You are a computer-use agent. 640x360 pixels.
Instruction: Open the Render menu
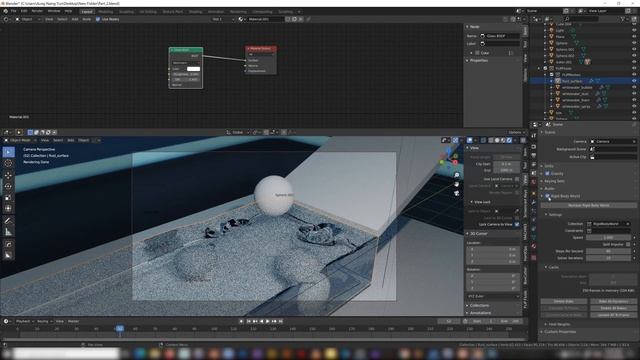point(37,11)
